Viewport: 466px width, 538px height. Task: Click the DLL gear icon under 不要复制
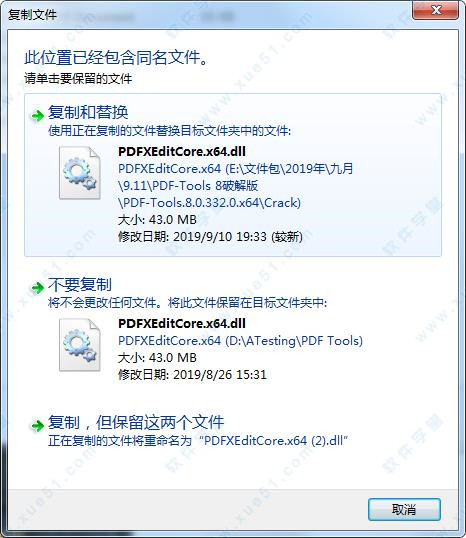tap(80, 345)
